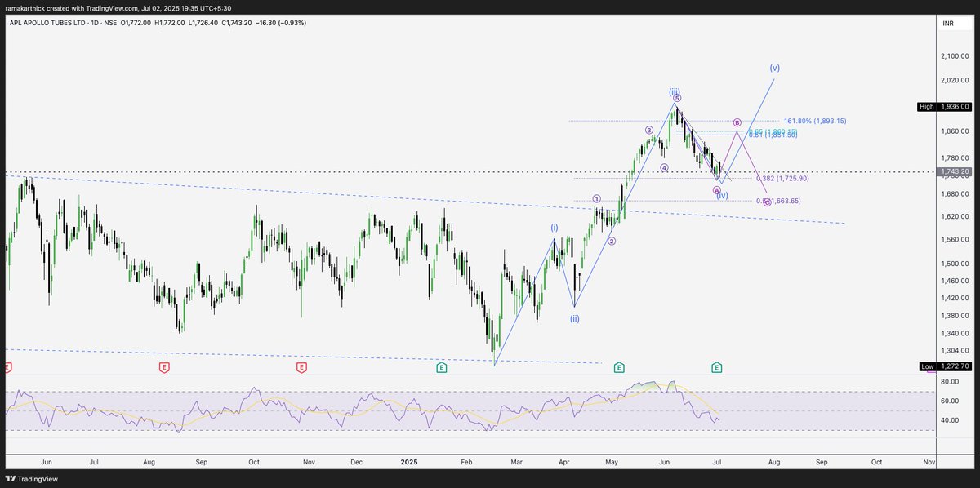Select the circled C correction label

point(766,202)
